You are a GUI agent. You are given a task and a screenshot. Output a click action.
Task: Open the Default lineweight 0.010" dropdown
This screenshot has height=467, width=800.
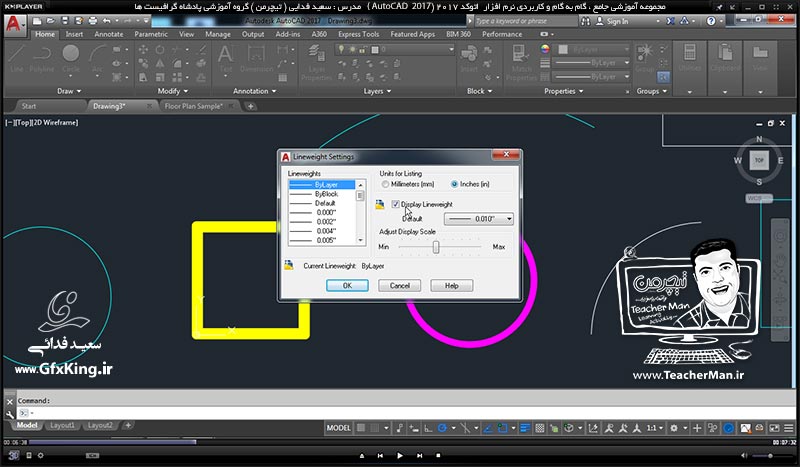click(x=479, y=219)
